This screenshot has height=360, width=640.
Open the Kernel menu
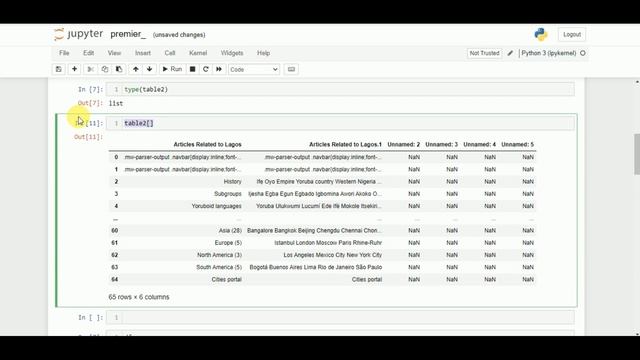[x=198, y=53]
